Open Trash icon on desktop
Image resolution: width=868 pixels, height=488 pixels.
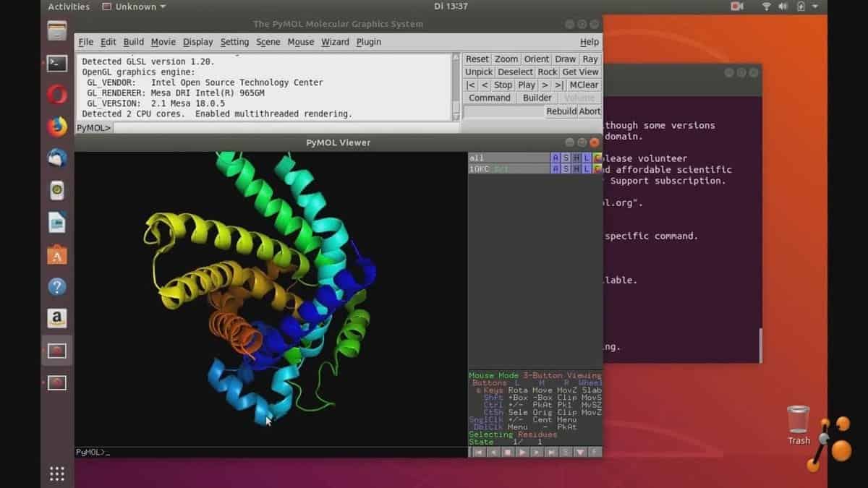[x=799, y=425]
